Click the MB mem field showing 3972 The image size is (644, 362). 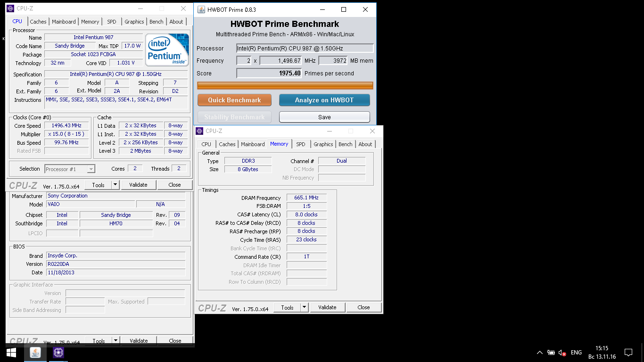pos(333,60)
